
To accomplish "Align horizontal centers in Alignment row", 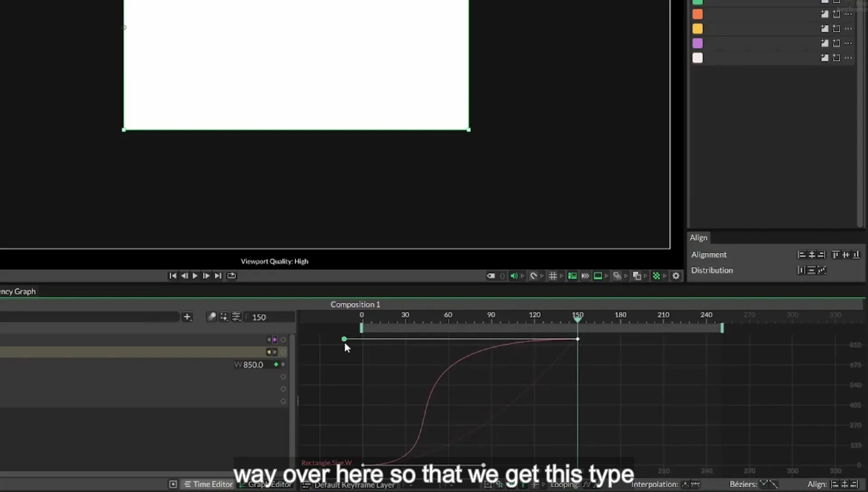I will coord(811,255).
